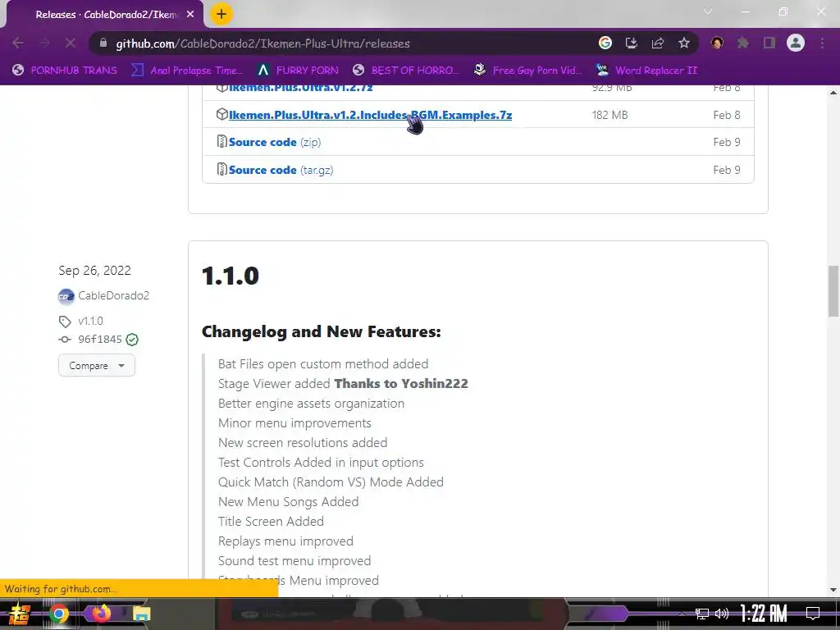Image resolution: width=840 pixels, height=630 pixels.
Task: Click CableDorado2 avatar image
Action: (x=66, y=295)
